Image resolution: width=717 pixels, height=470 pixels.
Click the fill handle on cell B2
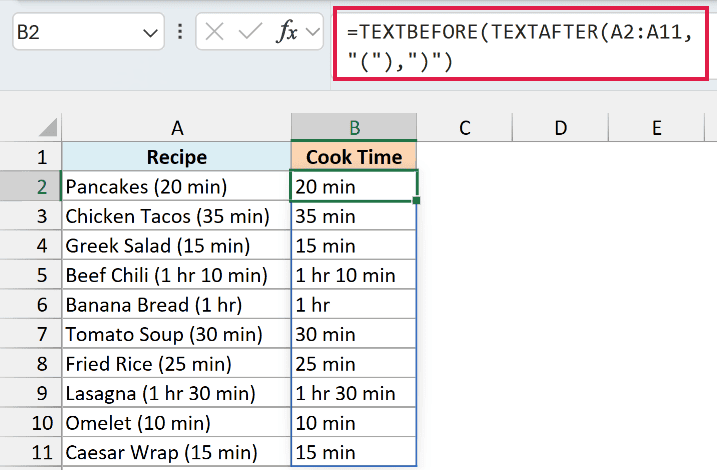pyautogui.click(x=416, y=200)
